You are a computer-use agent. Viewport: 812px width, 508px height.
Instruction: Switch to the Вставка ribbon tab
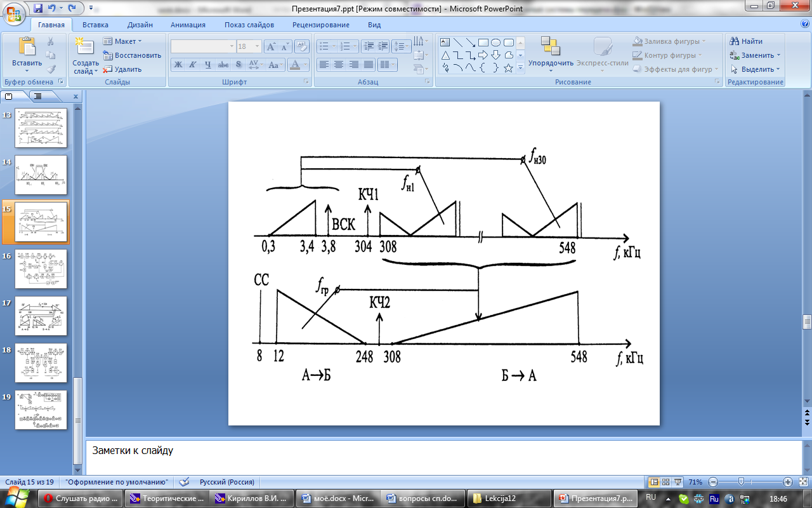click(x=95, y=25)
